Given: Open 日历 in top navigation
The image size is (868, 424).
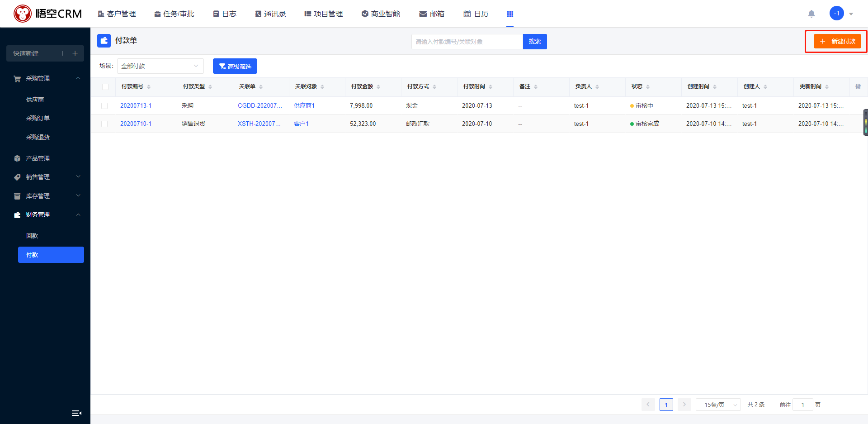Looking at the screenshot, I should [x=476, y=14].
